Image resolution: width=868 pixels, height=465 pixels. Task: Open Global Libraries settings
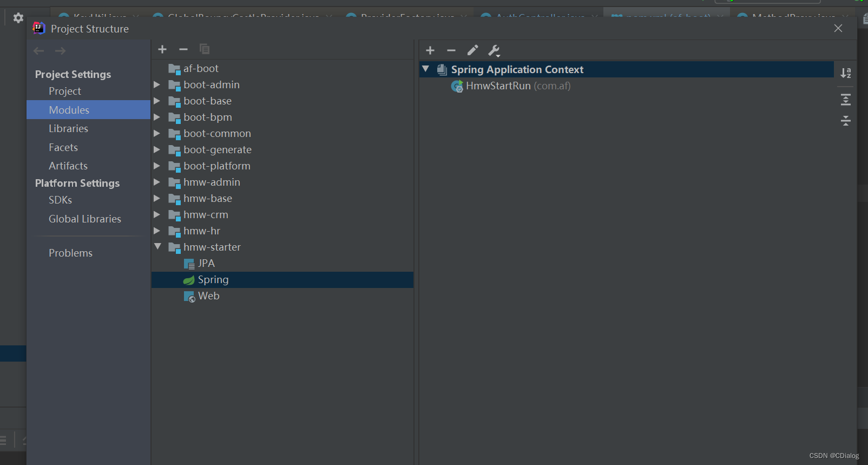[x=85, y=219]
